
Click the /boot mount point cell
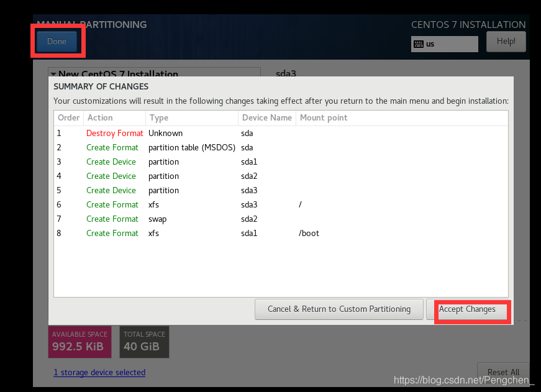pyautogui.click(x=309, y=233)
